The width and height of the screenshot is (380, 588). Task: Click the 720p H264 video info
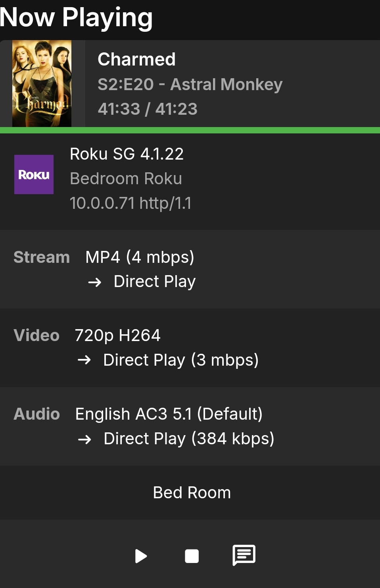point(117,335)
